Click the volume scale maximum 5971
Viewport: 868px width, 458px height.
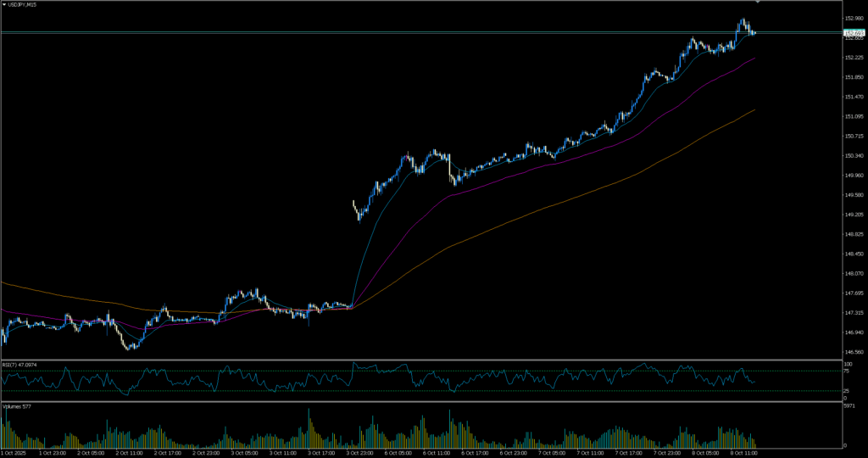(849, 407)
